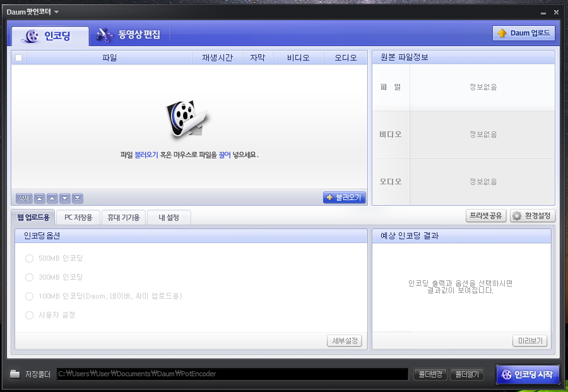568x392 pixels.
Task: Move item up with the up arrow icon
Action: click(52, 198)
